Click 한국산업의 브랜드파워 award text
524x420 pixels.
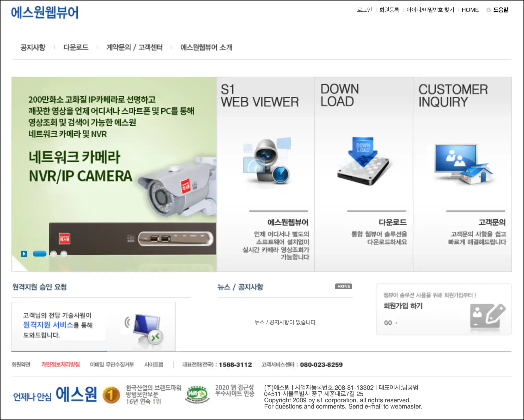click(154, 394)
